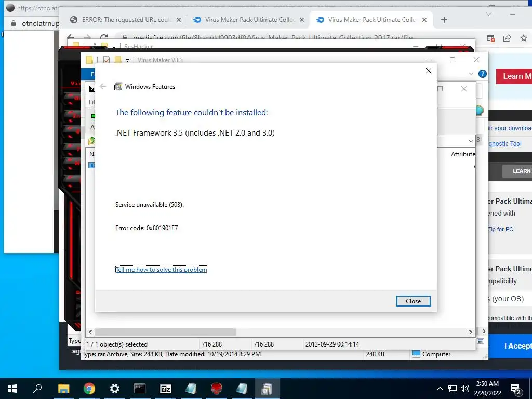
Task: Maximize the Virus Maker V3.3 Explorer window
Action: pos(453,60)
